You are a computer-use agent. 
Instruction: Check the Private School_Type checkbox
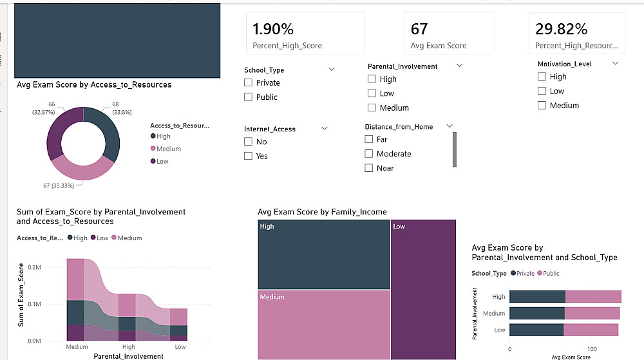click(x=249, y=82)
